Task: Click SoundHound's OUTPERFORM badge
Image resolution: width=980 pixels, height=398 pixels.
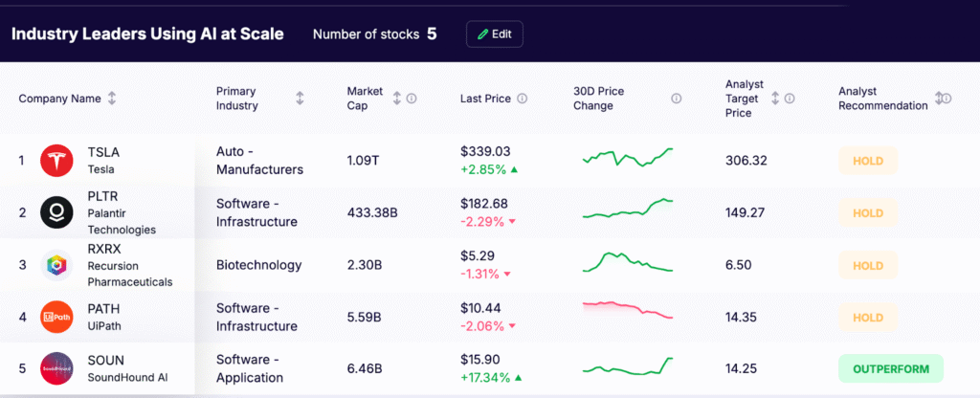Action: coord(891,369)
